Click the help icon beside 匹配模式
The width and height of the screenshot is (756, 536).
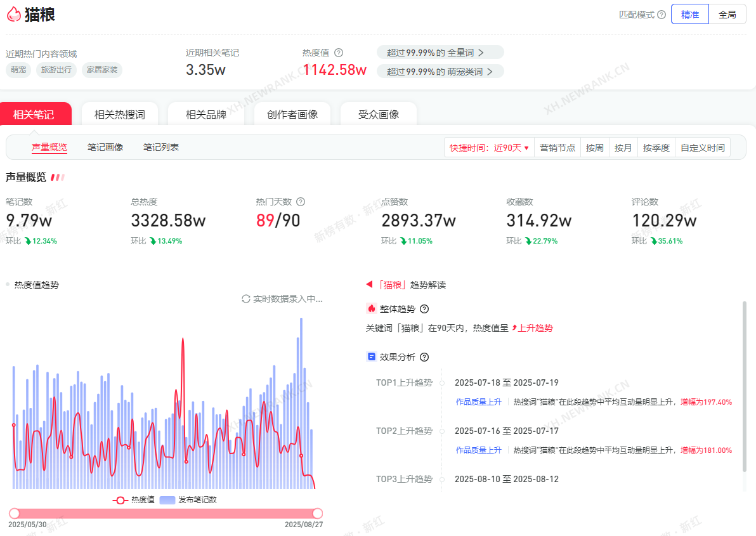[661, 15]
